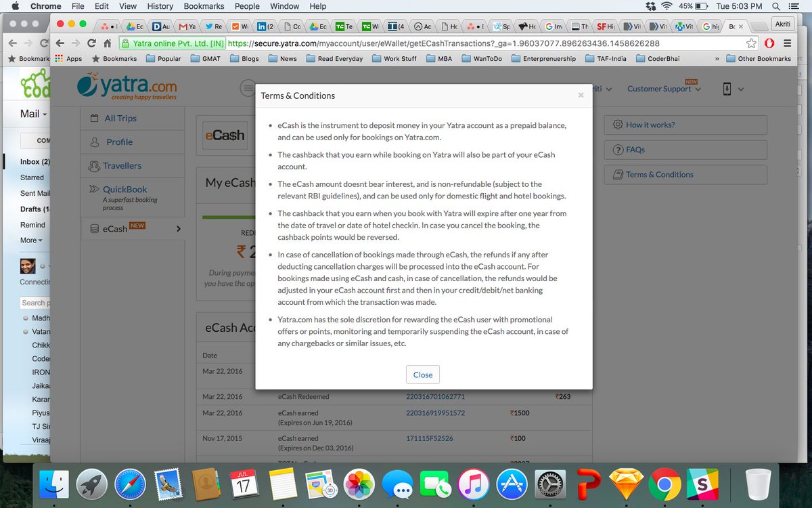This screenshot has width=812, height=508.
Task: Click the red Opera extension icon
Action: click(769, 43)
